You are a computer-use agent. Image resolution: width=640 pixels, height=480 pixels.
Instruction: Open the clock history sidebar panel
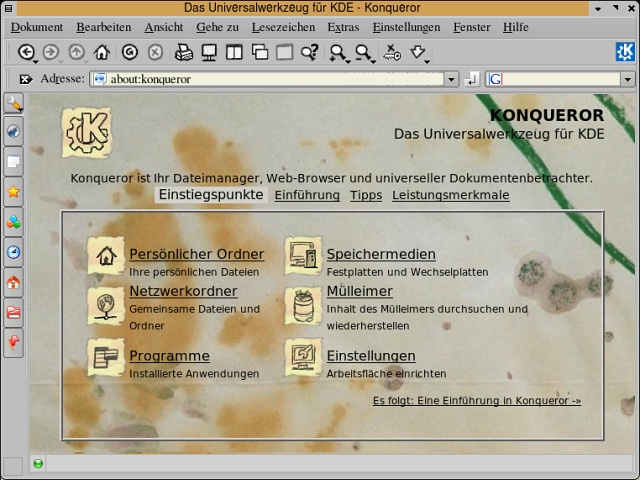[13, 252]
